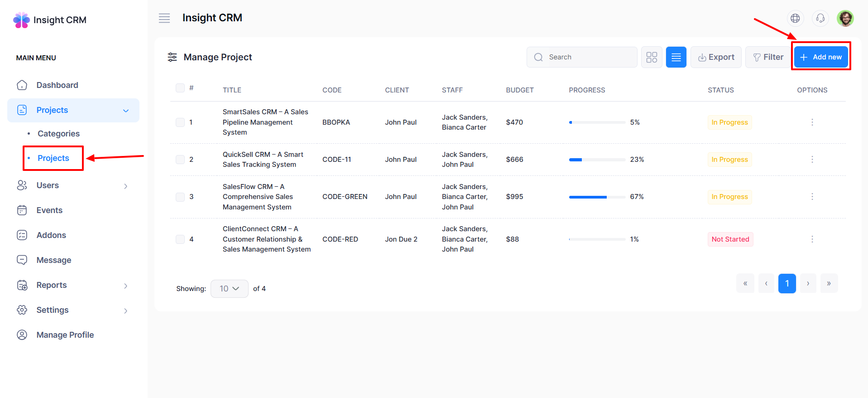Click the 67% progress bar
This screenshot has height=398, width=868.
pyautogui.click(x=597, y=197)
